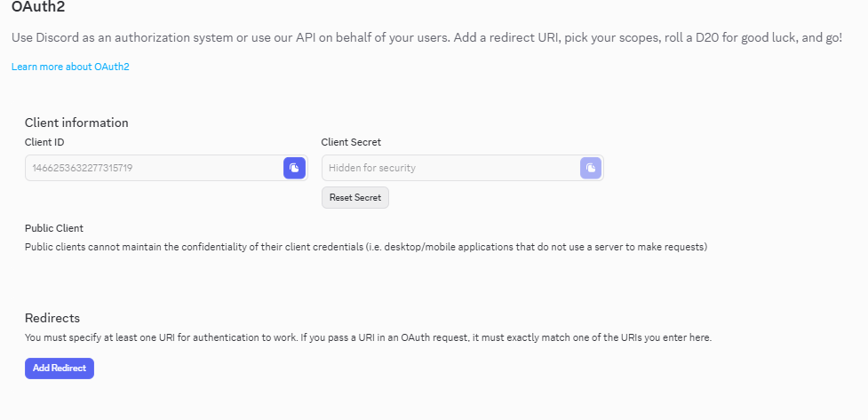Click the Redirects section heading

tap(52, 318)
